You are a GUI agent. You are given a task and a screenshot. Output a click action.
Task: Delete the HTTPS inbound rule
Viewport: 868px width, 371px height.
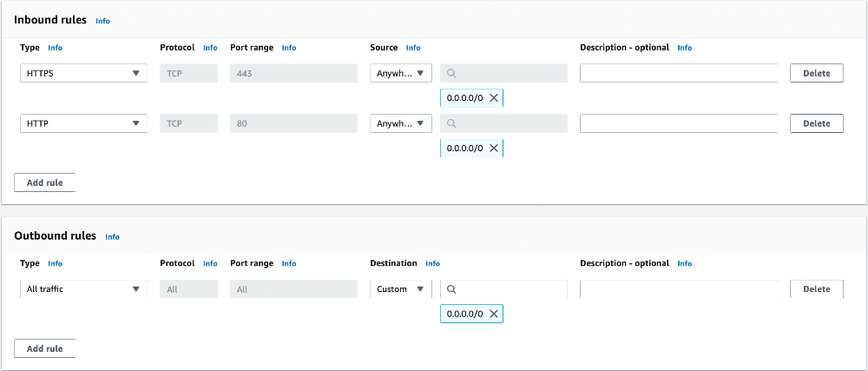pyautogui.click(x=816, y=74)
